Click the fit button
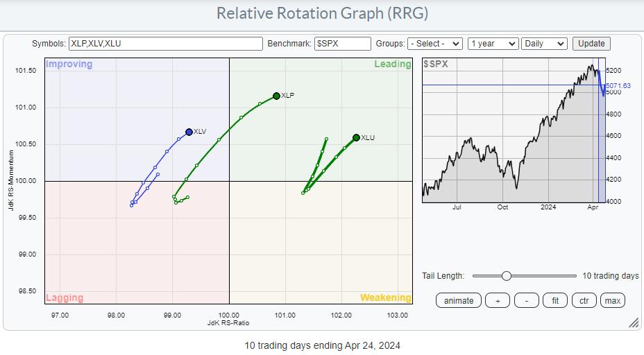 [x=555, y=300]
